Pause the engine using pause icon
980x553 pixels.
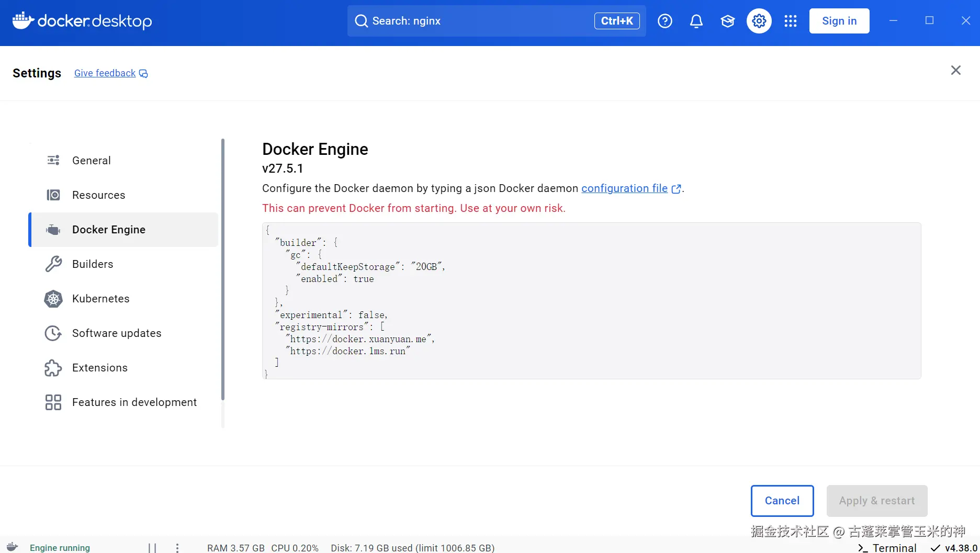tap(152, 548)
